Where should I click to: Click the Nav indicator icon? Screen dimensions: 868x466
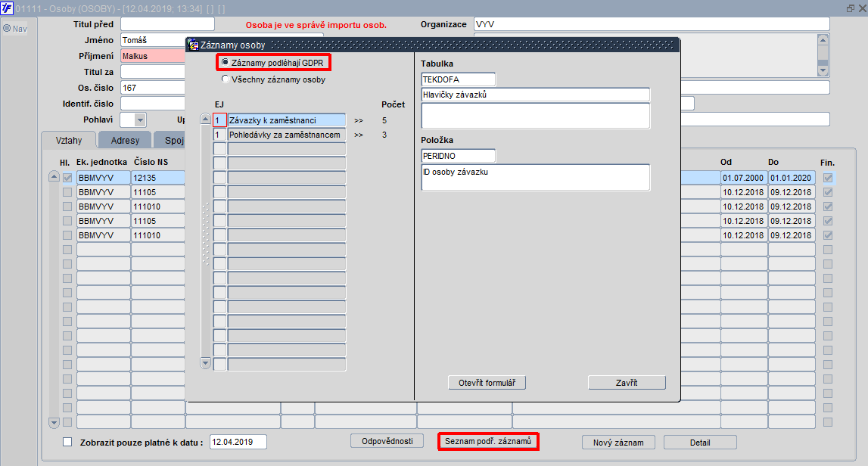pyautogui.click(x=8, y=28)
